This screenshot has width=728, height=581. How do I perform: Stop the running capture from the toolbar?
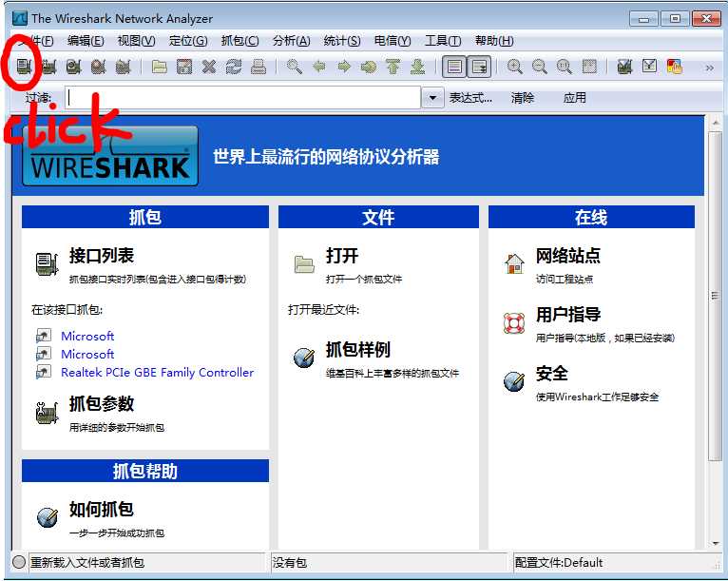(x=98, y=67)
